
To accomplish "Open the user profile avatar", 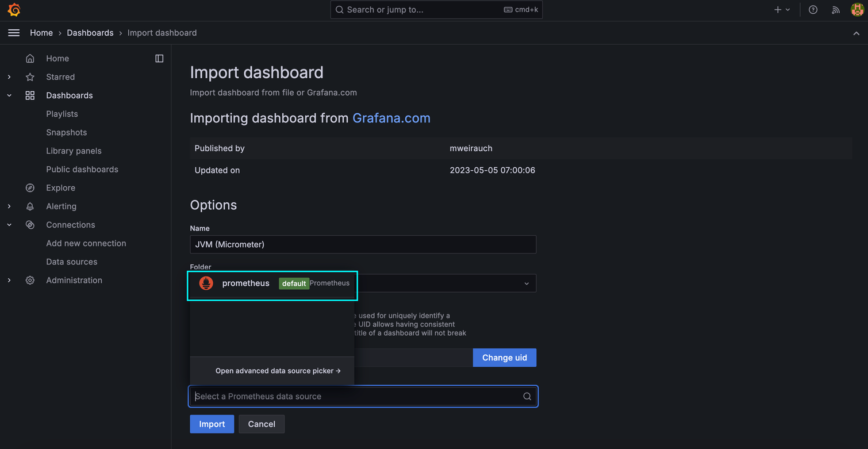I will (857, 10).
